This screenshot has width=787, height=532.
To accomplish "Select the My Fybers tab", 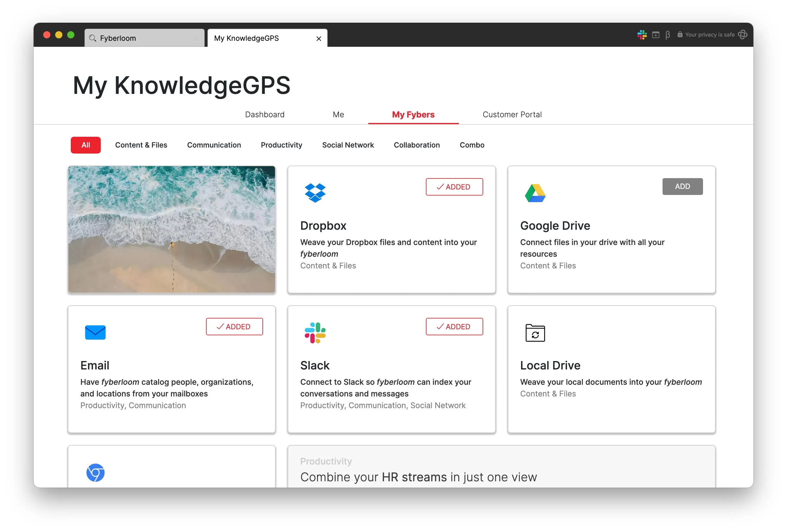I will click(x=413, y=115).
